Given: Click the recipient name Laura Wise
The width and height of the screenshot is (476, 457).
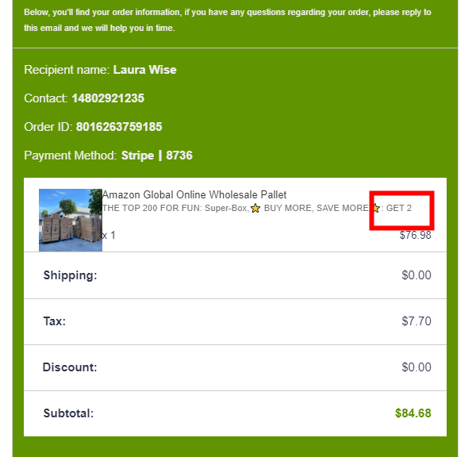Looking at the screenshot, I should tap(145, 70).
